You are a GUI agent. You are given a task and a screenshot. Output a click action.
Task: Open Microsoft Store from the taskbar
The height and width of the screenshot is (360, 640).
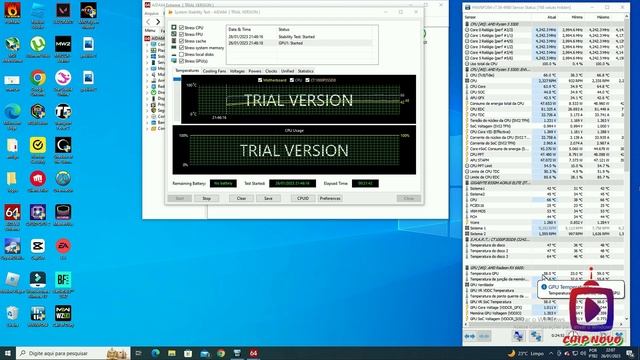click(188, 353)
